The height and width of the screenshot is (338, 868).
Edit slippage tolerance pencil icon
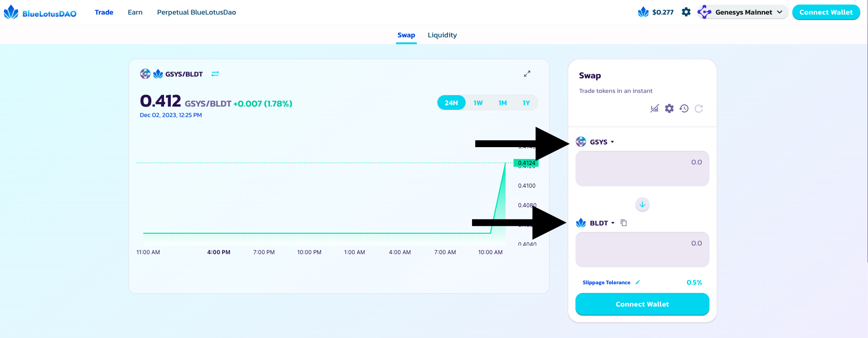point(638,282)
